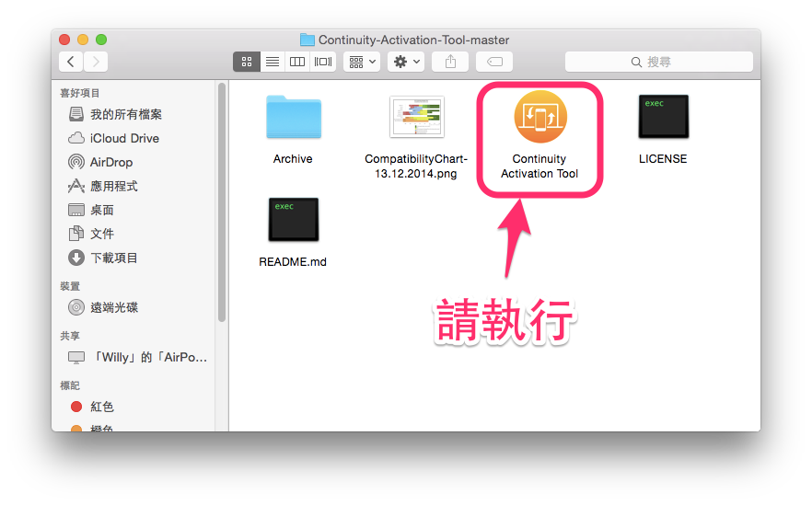Go back with the left chevron button
This screenshot has width=812, height=505.
pos(70,62)
